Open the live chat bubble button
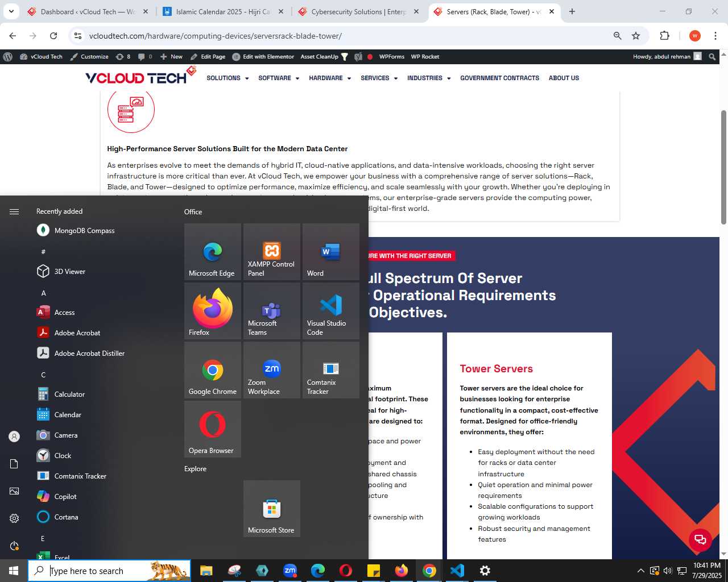This screenshot has height=582, width=728. [700, 539]
